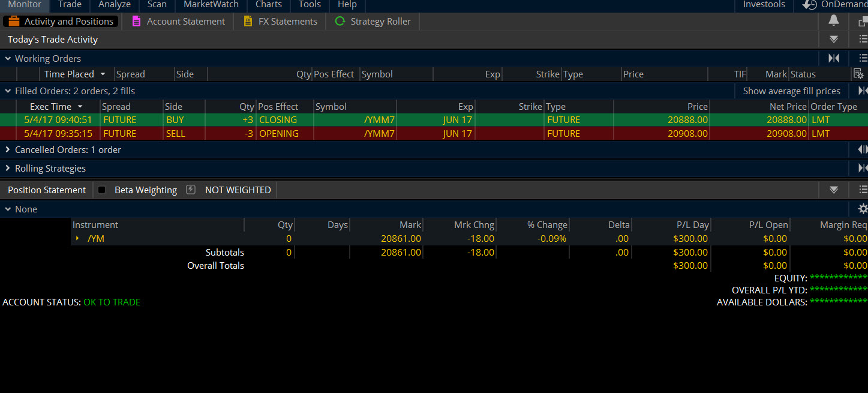Enable the Beta Weighting checkbox
The height and width of the screenshot is (393, 868).
pyautogui.click(x=102, y=190)
